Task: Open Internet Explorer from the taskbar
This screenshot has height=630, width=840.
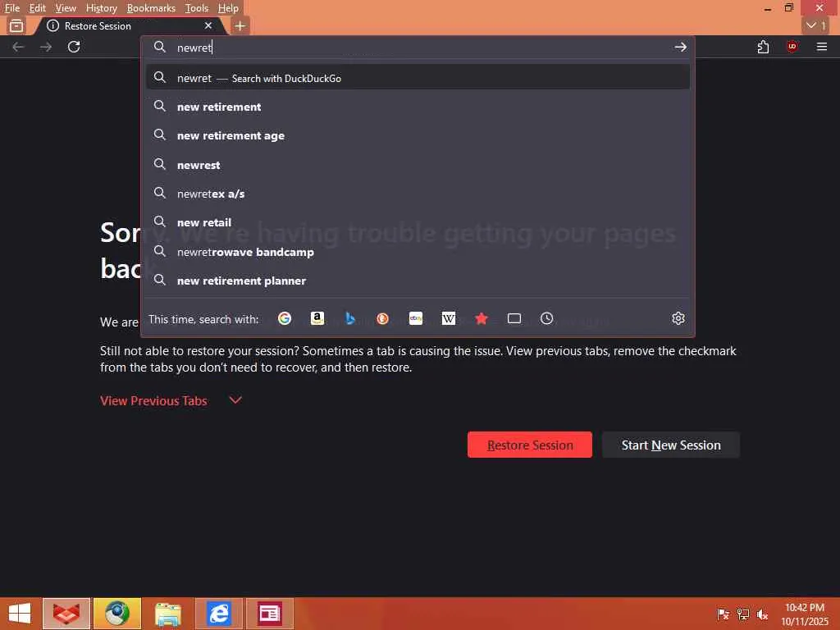Action: [218, 614]
